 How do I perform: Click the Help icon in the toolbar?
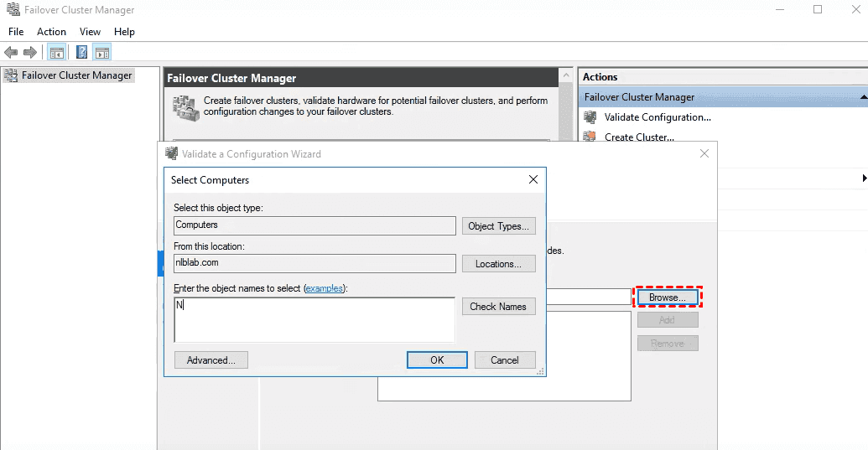81,53
